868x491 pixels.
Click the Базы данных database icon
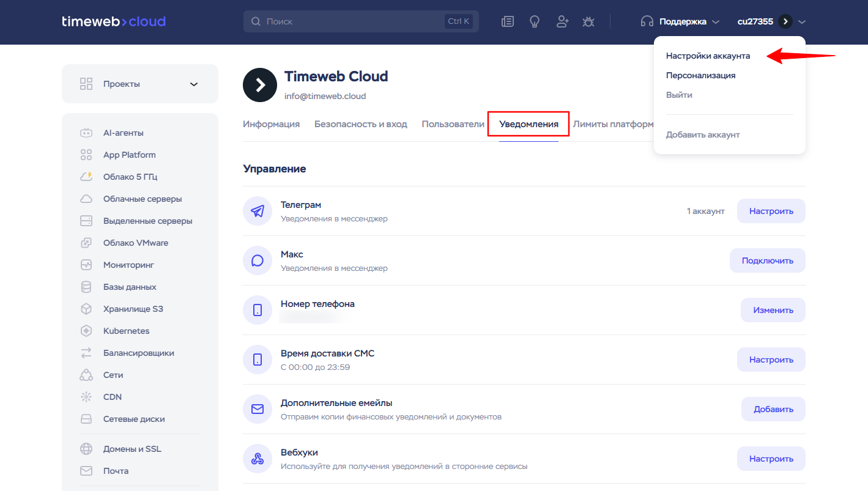pyautogui.click(x=86, y=287)
